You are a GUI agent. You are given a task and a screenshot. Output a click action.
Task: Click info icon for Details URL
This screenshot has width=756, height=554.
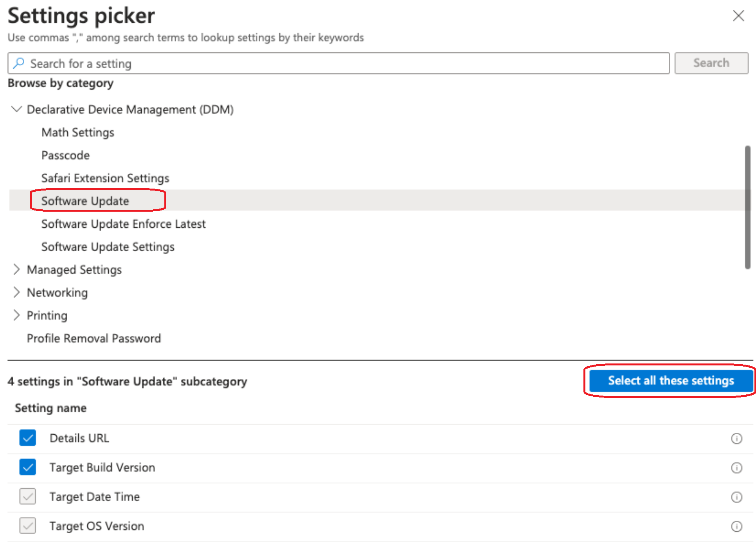pyautogui.click(x=736, y=439)
